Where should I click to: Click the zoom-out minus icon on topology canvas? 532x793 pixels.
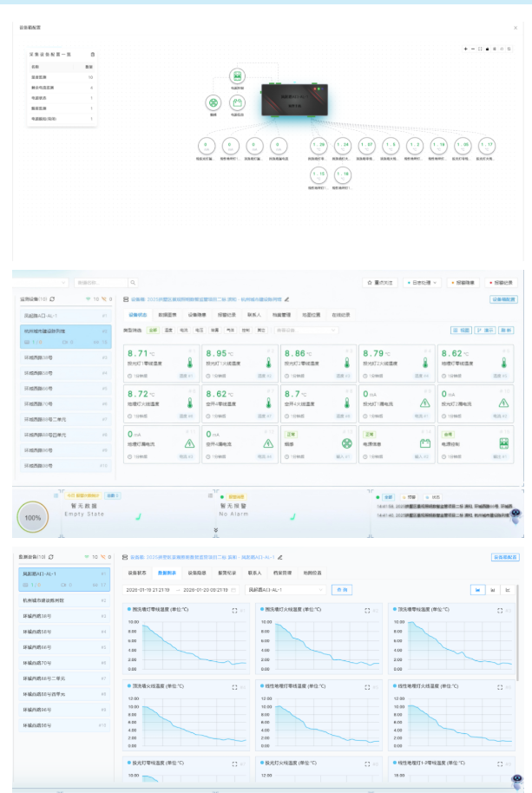pyautogui.click(x=472, y=49)
